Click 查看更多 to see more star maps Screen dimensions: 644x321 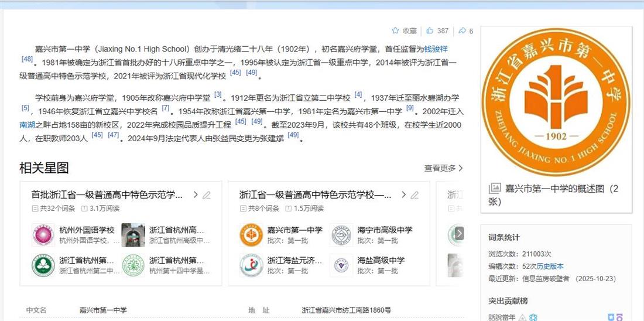point(443,168)
